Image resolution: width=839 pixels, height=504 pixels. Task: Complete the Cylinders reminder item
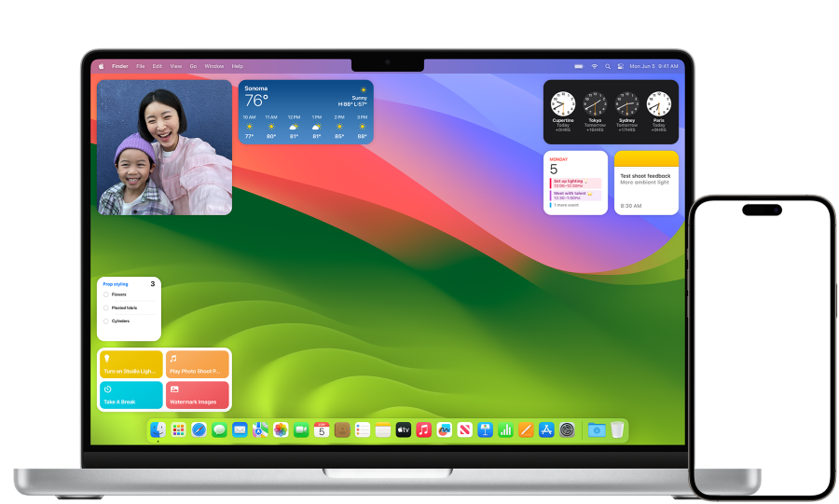pyautogui.click(x=106, y=320)
